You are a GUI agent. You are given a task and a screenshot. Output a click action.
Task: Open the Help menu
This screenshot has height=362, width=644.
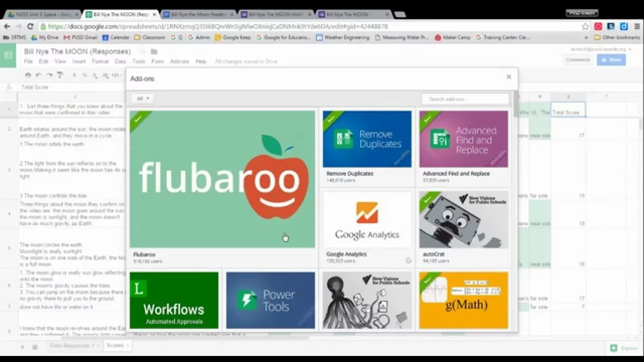point(201,61)
